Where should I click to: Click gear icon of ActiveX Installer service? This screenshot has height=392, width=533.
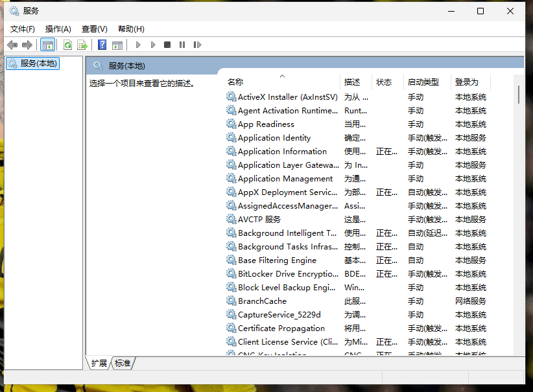[x=231, y=97]
